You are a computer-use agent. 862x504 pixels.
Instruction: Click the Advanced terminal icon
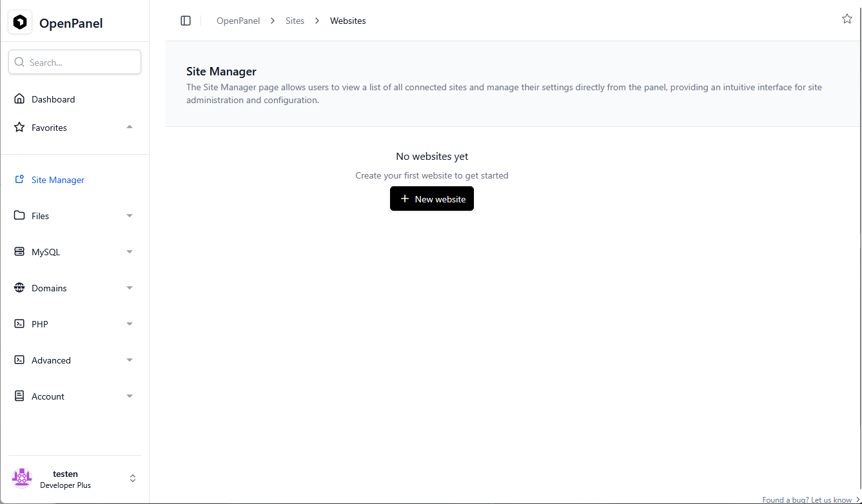pos(19,360)
